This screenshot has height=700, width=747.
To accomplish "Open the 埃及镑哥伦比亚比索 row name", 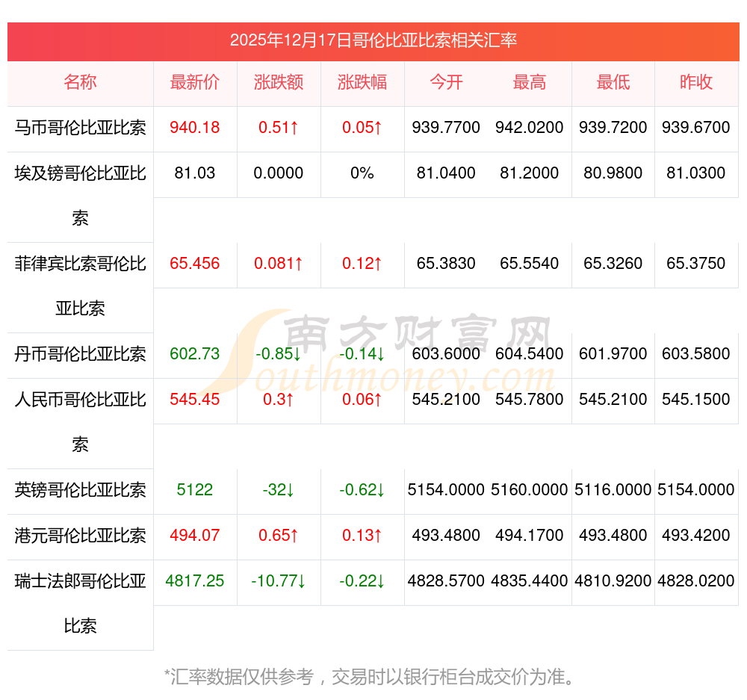I will pos(80,195).
